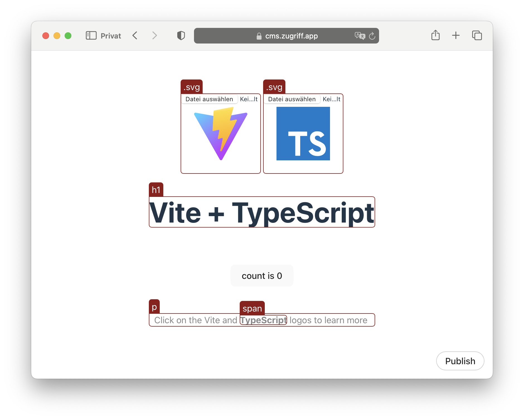Click the .svg tag above Vite logo
The width and height of the screenshot is (524, 420).
click(192, 87)
